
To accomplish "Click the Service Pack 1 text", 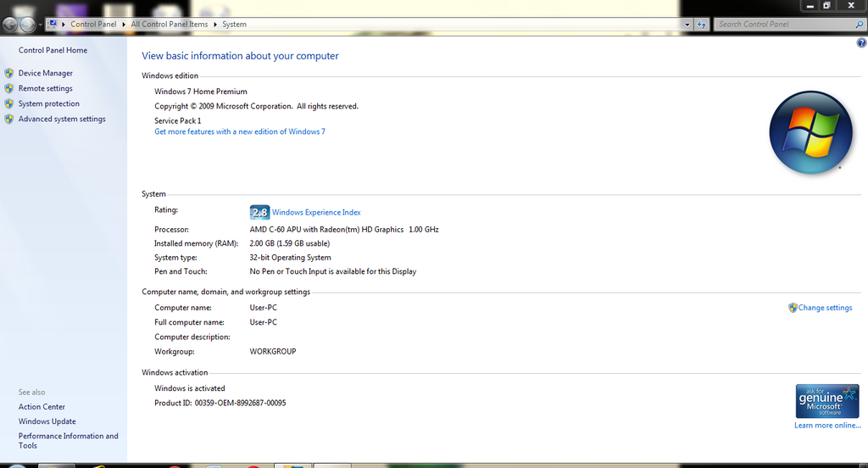I will coord(178,120).
